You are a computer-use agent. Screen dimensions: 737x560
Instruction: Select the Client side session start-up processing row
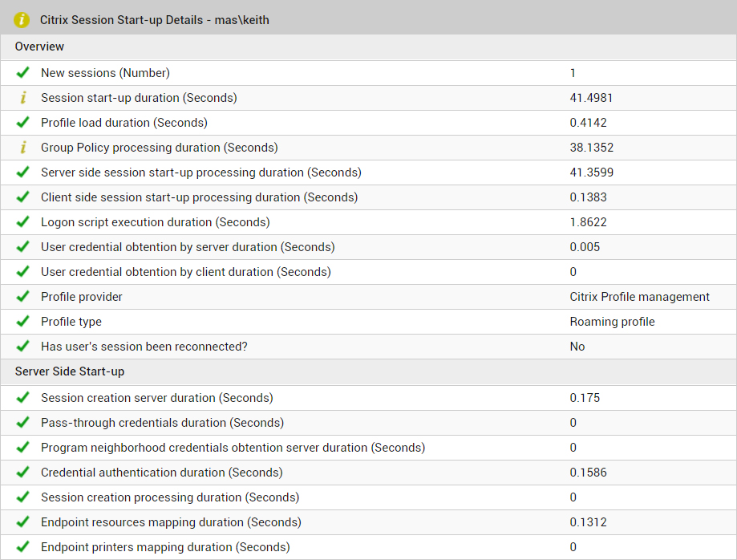pos(369,197)
